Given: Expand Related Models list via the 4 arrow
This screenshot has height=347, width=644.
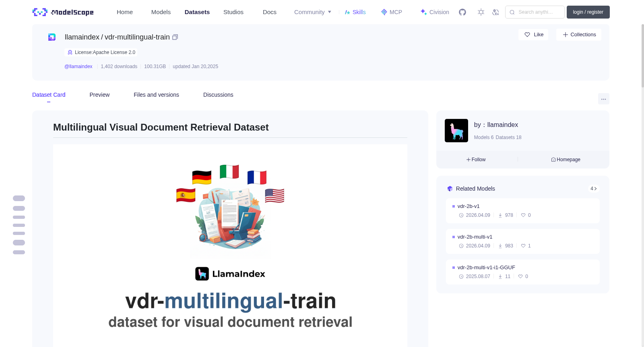Looking at the screenshot, I should pos(593,189).
